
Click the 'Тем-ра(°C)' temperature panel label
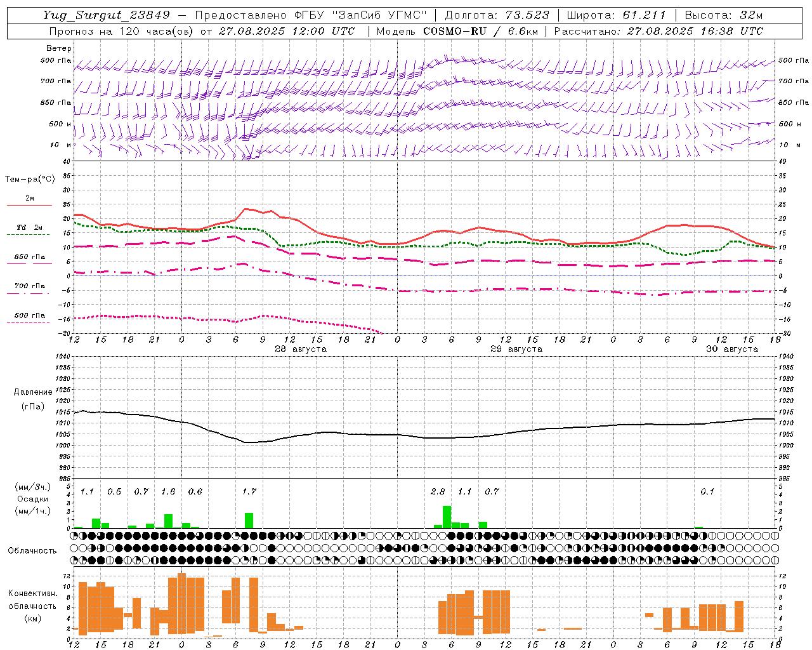coord(30,179)
